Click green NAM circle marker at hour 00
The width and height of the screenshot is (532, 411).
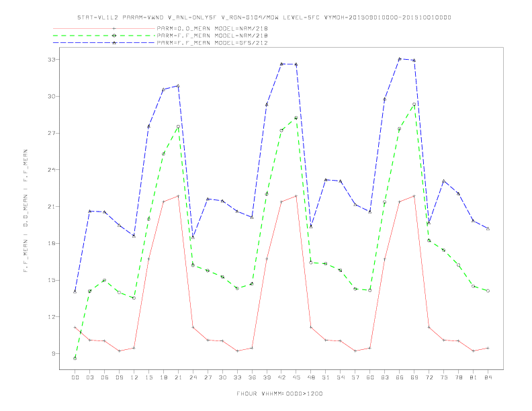[75, 359]
